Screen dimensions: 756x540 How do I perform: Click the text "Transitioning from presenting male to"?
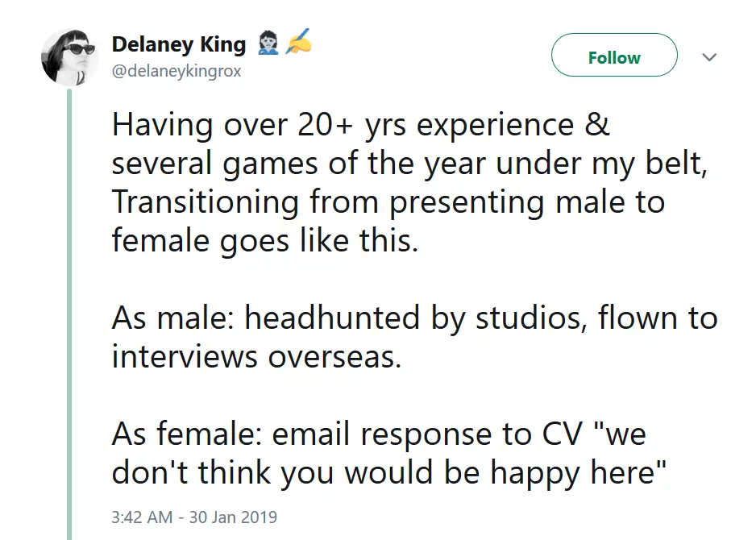[388, 202]
